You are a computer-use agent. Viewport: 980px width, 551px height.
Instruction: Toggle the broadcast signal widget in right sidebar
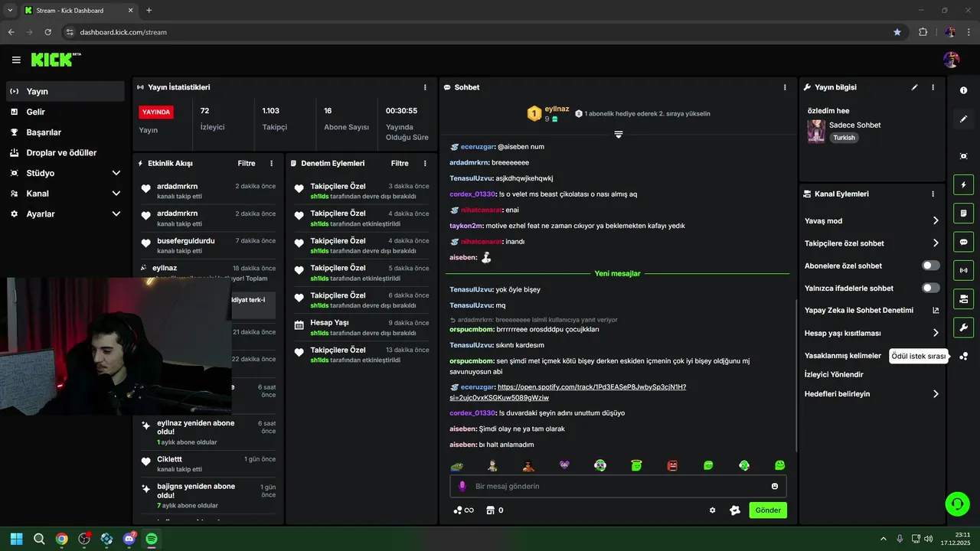963,270
